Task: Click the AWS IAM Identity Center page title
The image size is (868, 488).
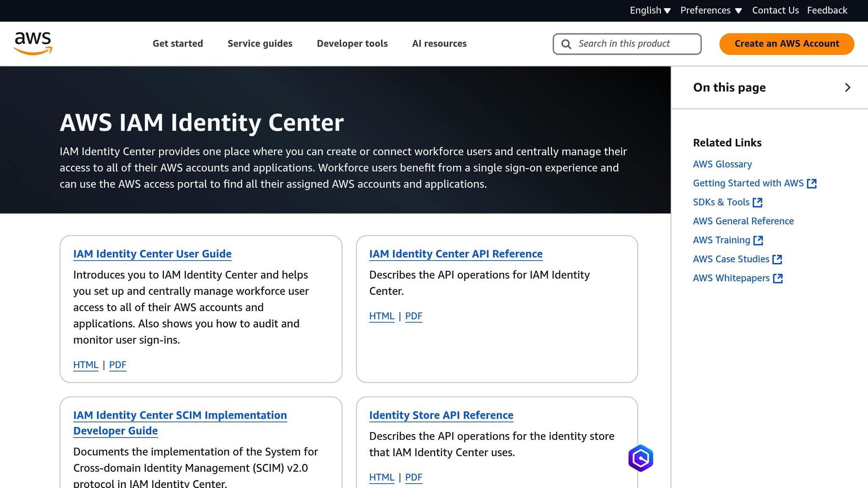Action: 202,123
